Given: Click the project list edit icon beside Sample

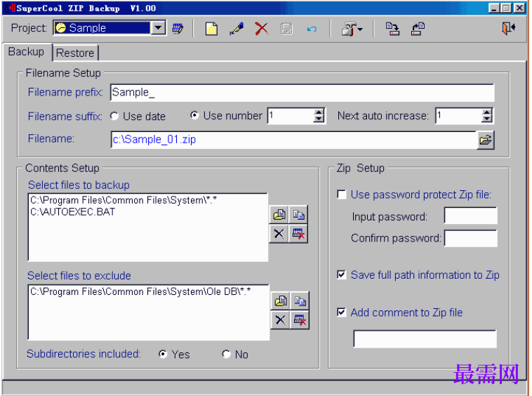Looking at the screenshot, I should pyautogui.click(x=178, y=29).
